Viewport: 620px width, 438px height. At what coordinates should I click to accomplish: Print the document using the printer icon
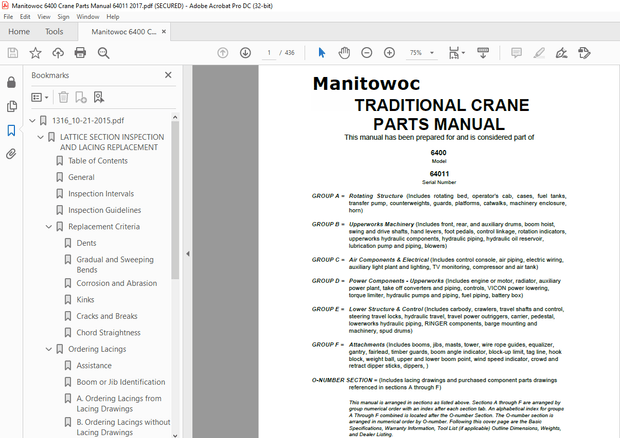point(80,53)
